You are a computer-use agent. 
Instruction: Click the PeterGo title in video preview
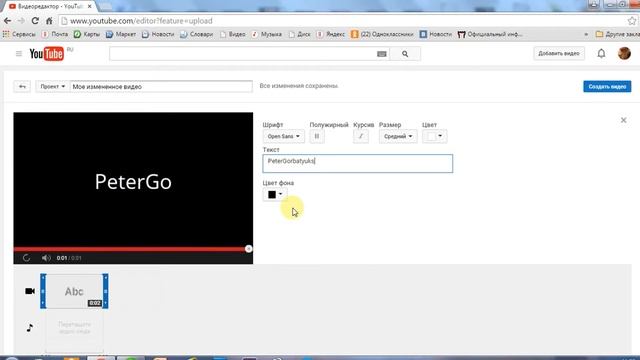tap(133, 182)
